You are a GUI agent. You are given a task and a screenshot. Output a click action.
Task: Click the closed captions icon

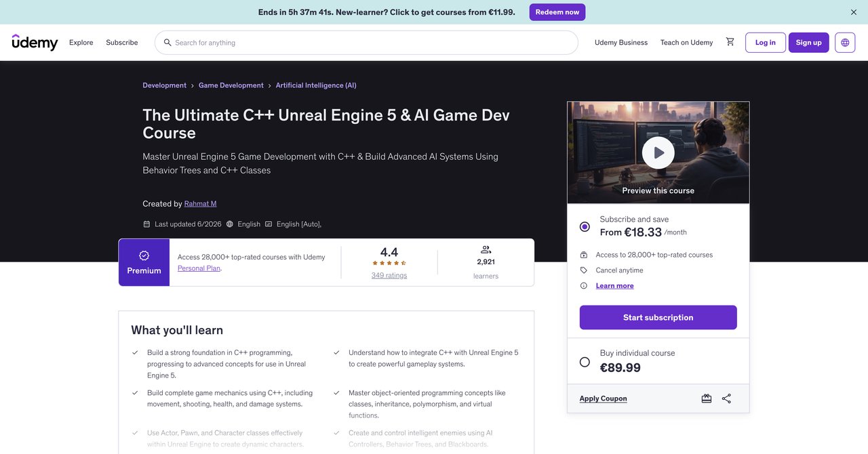tap(269, 224)
